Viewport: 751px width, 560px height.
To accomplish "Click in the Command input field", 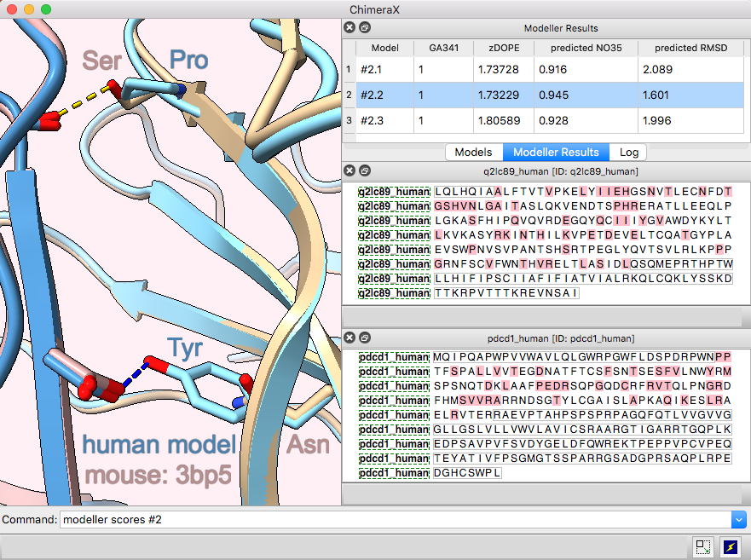I will click(x=392, y=519).
